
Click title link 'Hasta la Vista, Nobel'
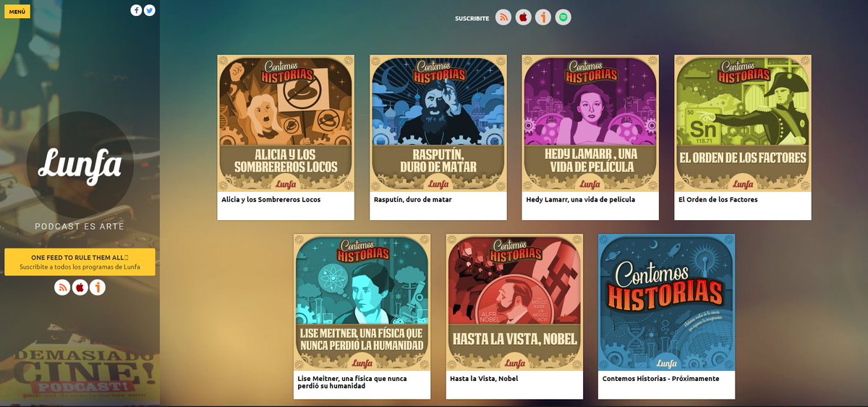[484, 379]
